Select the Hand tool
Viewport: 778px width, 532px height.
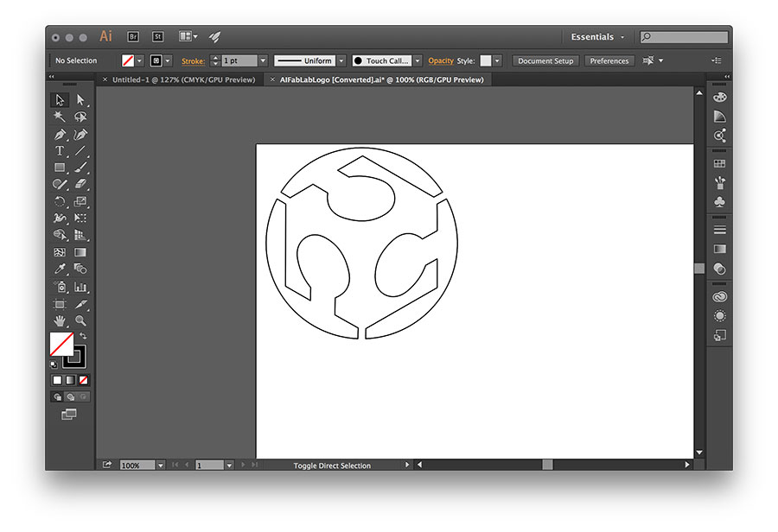click(60, 320)
